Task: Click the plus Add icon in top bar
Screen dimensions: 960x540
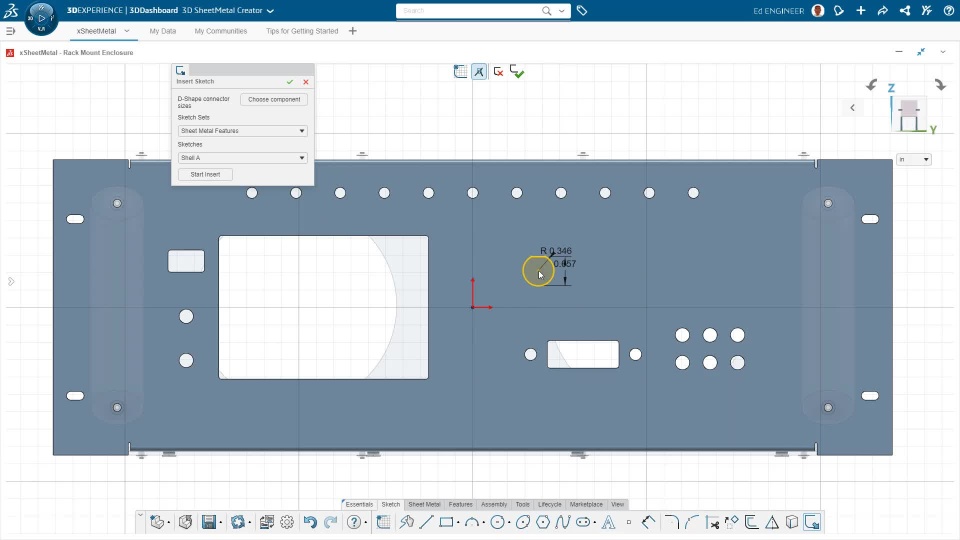Action: [x=861, y=10]
